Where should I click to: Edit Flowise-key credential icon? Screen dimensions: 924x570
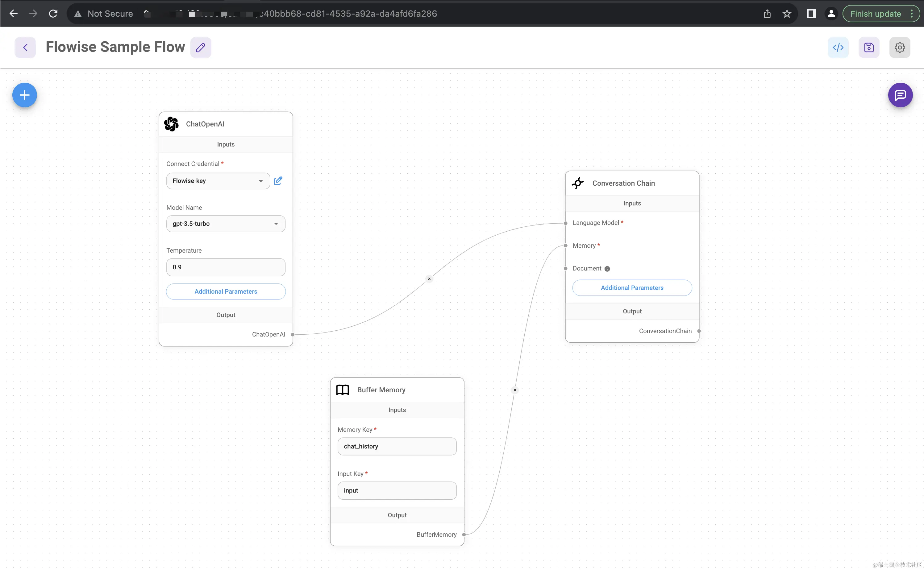click(x=278, y=181)
